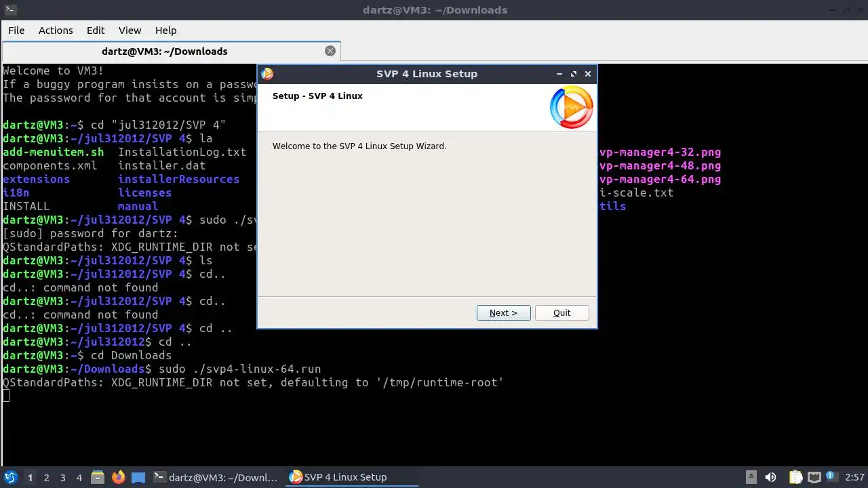The height and width of the screenshot is (488, 868).
Task: Open the volume control tray icon
Action: (x=770, y=477)
